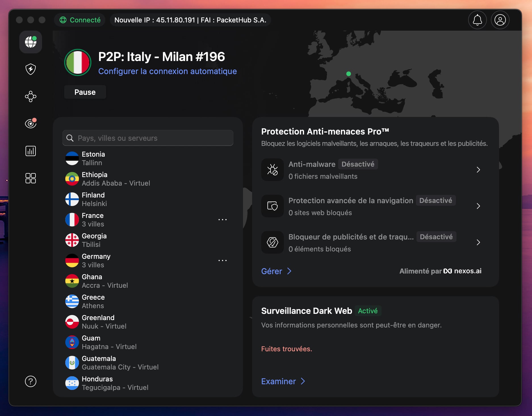The height and width of the screenshot is (416, 532).
Task: Select Georgia Tbilisi server row
Action: (x=148, y=240)
